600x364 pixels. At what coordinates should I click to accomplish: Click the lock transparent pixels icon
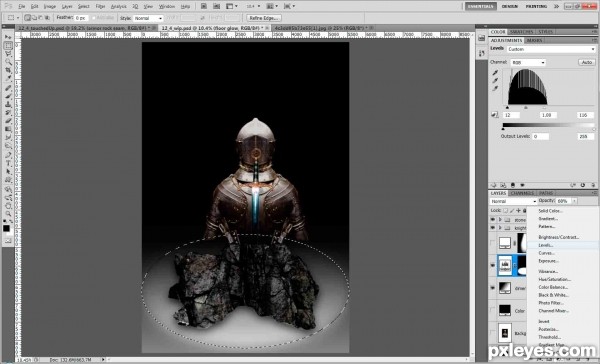[505, 211]
